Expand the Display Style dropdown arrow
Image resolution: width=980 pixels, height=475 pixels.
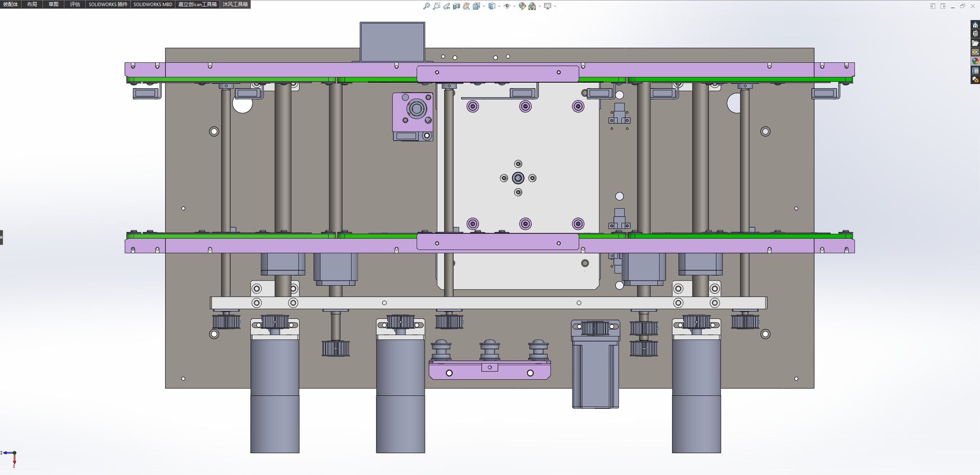click(499, 6)
